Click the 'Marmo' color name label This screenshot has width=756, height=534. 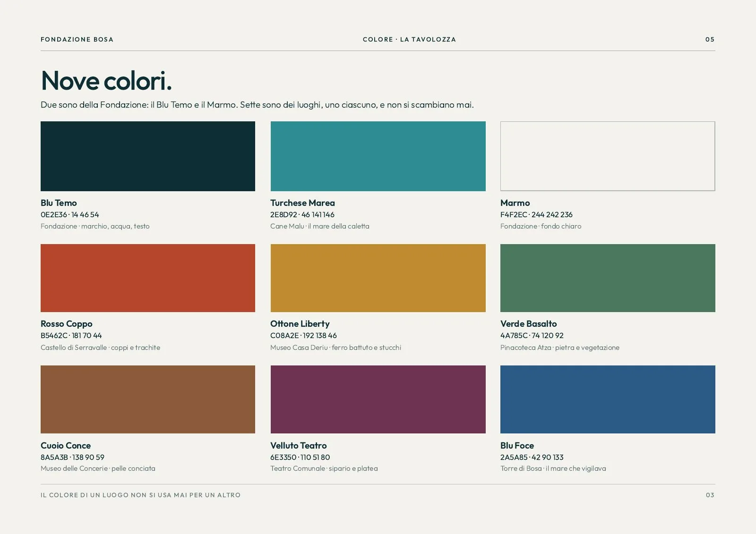(x=515, y=203)
